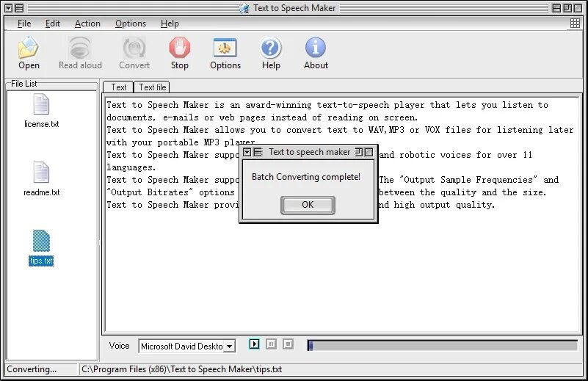Screen dimensions: 588x381
Task: Select the tips.txt file icon
Action: click(x=41, y=241)
